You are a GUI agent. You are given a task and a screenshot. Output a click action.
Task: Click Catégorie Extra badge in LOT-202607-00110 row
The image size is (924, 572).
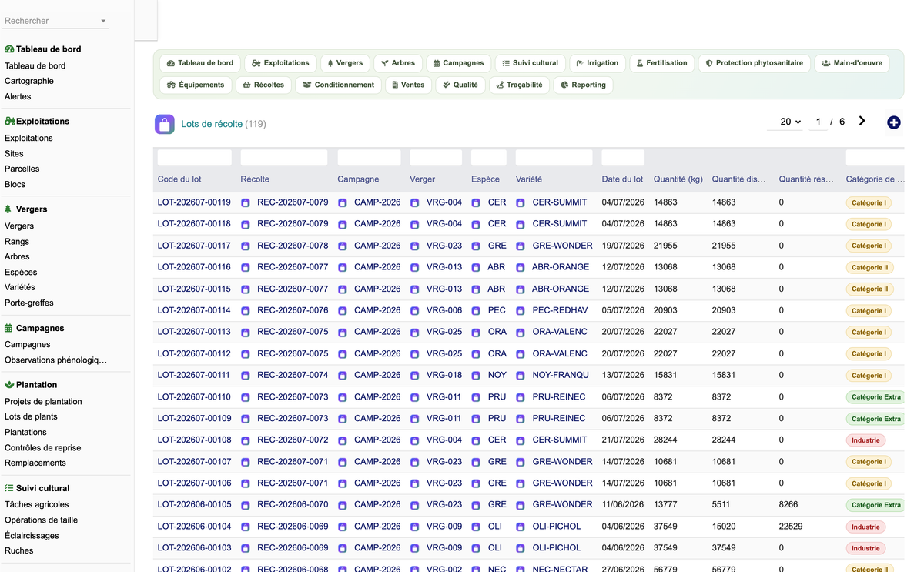876,397
